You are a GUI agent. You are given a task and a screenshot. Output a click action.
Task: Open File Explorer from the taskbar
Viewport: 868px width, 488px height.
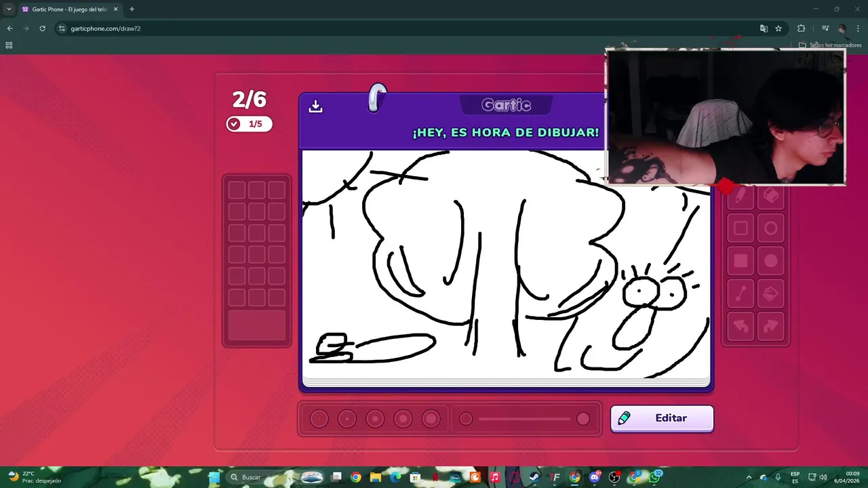[x=375, y=477]
